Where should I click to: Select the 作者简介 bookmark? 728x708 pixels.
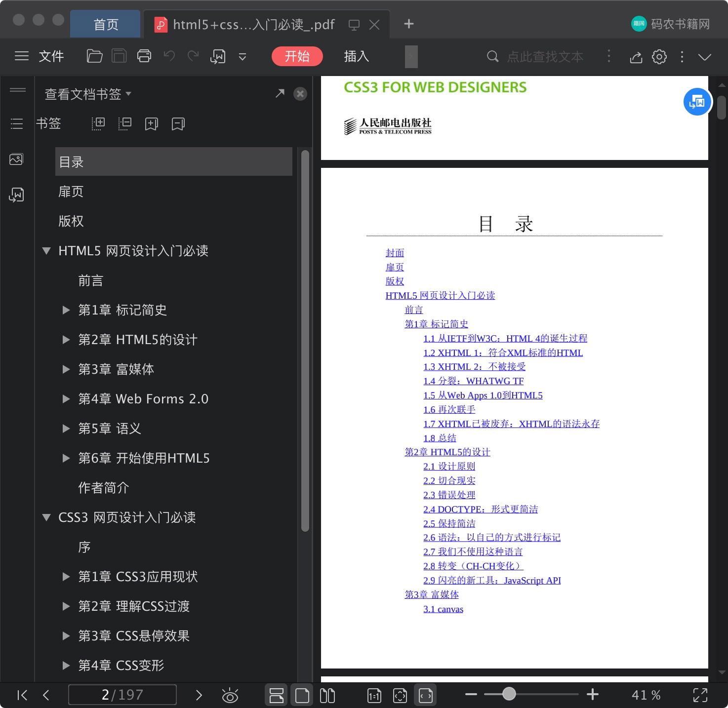pos(104,488)
